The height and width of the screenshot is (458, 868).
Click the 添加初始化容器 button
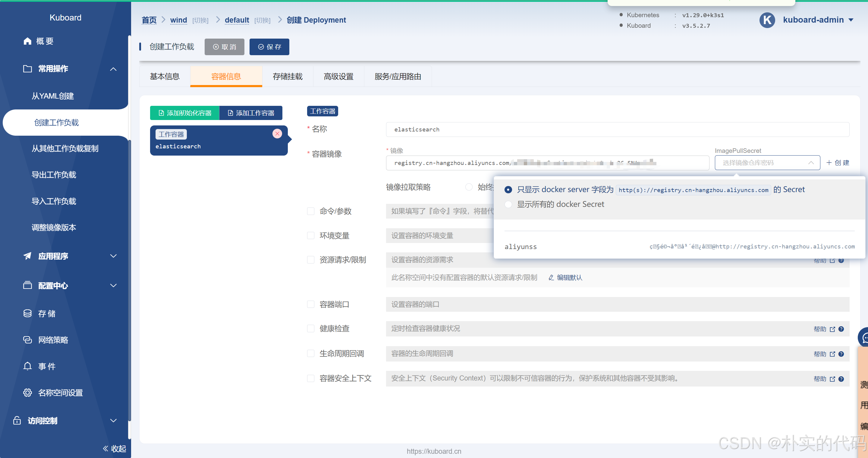pos(185,113)
